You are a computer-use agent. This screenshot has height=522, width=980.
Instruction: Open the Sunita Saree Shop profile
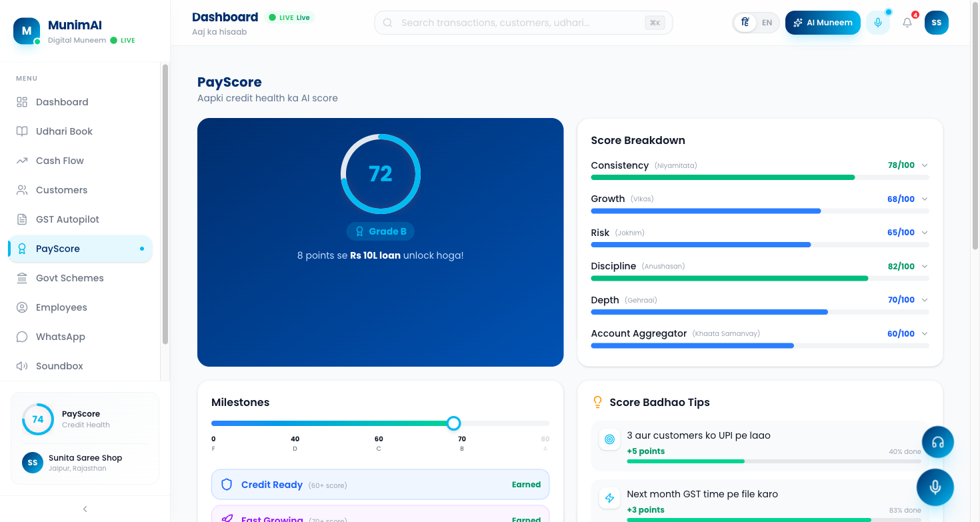point(85,461)
